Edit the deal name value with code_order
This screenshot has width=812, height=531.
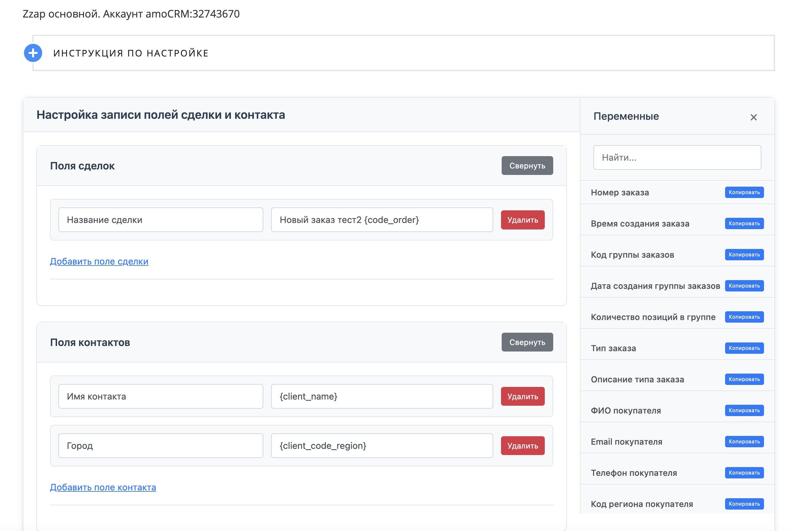coord(381,220)
